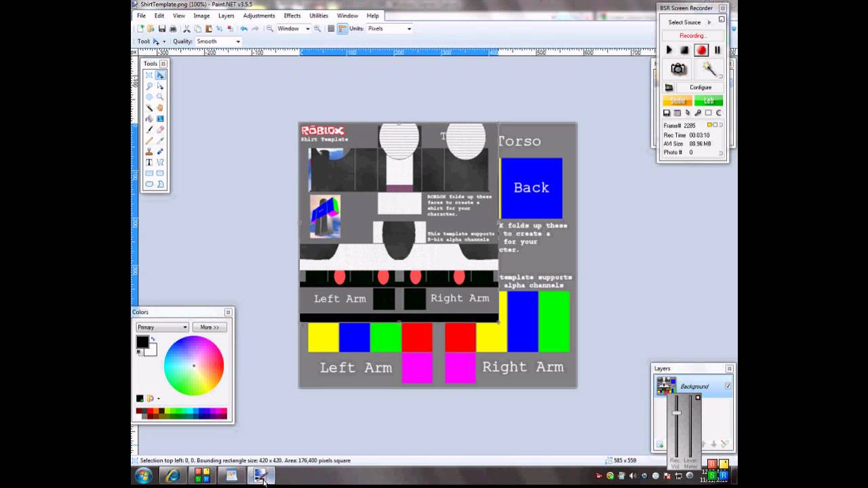
Task: Click the More >> button in Colors
Action: click(x=210, y=327)
